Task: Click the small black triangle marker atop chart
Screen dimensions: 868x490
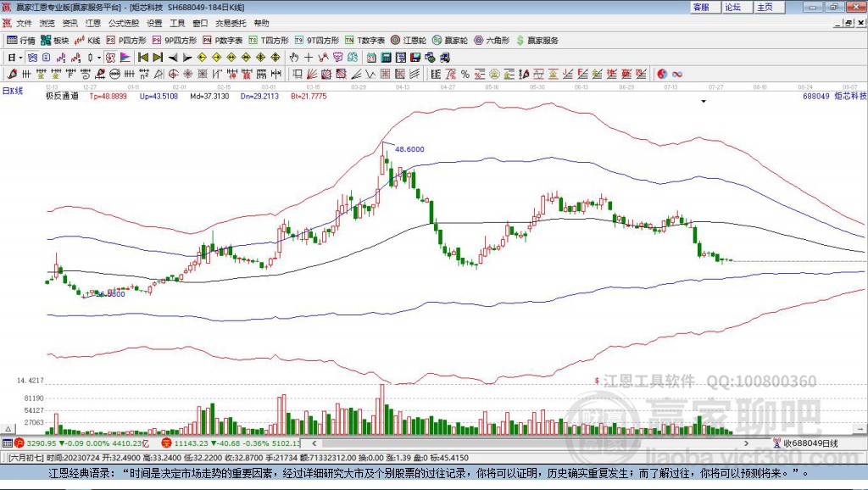Action: pos(704,102)
